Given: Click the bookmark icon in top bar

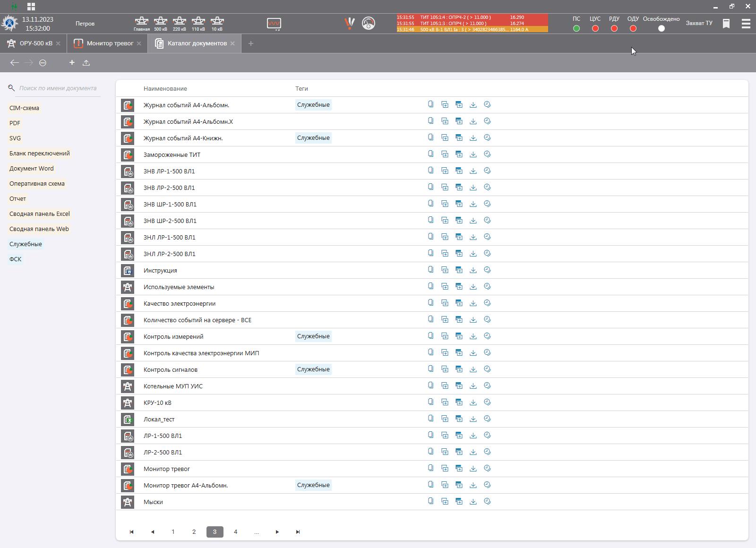Looking at the screenshot, I should click(x=726, y=23).
